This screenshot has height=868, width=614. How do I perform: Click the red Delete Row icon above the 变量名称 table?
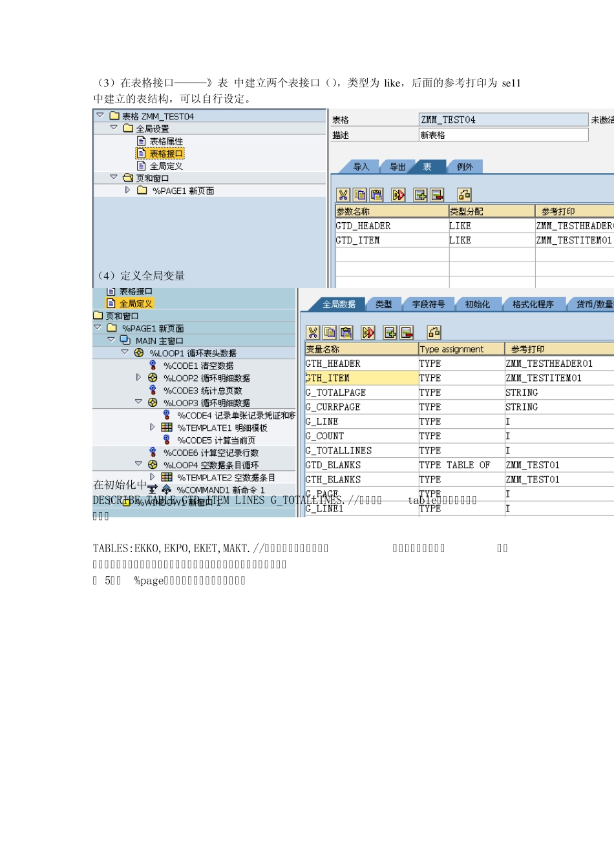407,333
